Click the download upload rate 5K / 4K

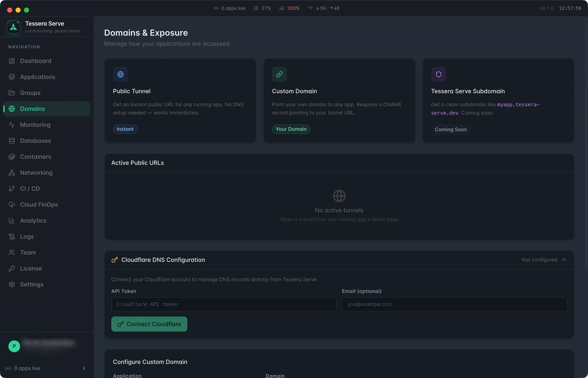click(x=328, y=8)
